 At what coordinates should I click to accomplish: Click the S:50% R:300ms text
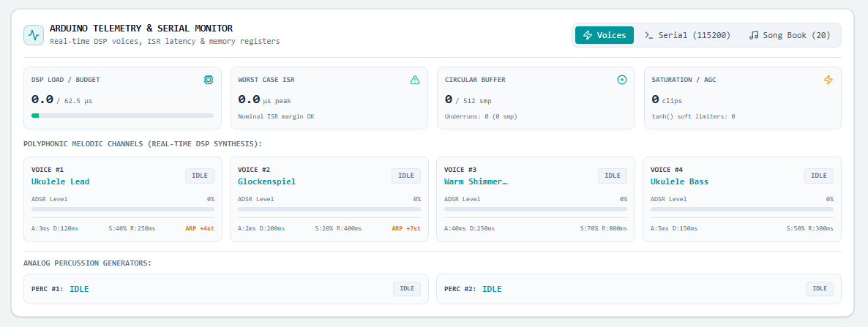pos(810,228)
